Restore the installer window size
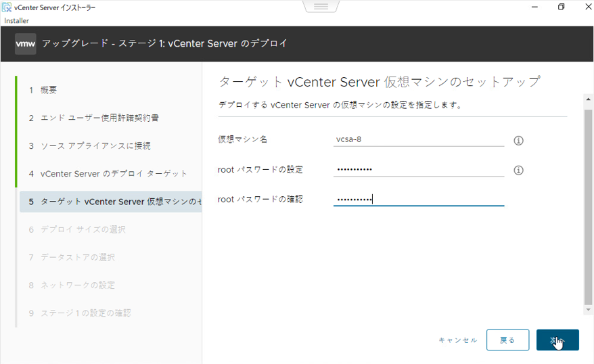Screen dimensions: 594x364 coord(561,7)
